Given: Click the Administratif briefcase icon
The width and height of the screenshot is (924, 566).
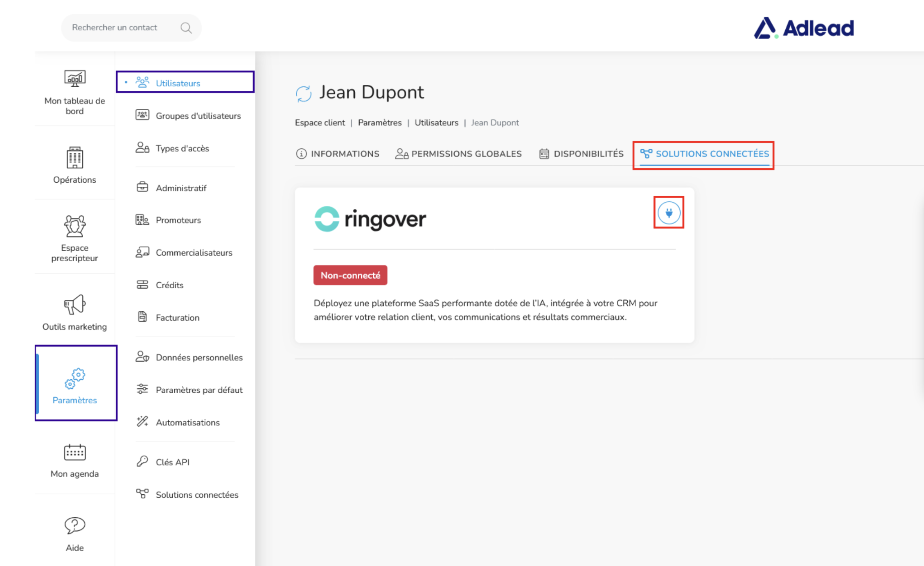Looking at the screenshot, I should click(142, 187).
